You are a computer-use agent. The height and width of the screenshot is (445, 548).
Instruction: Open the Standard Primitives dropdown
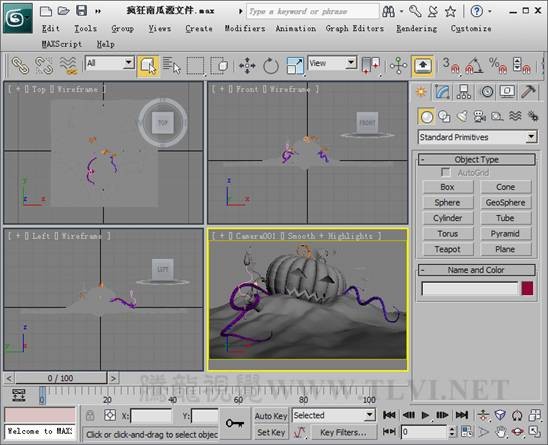[477, 137]
